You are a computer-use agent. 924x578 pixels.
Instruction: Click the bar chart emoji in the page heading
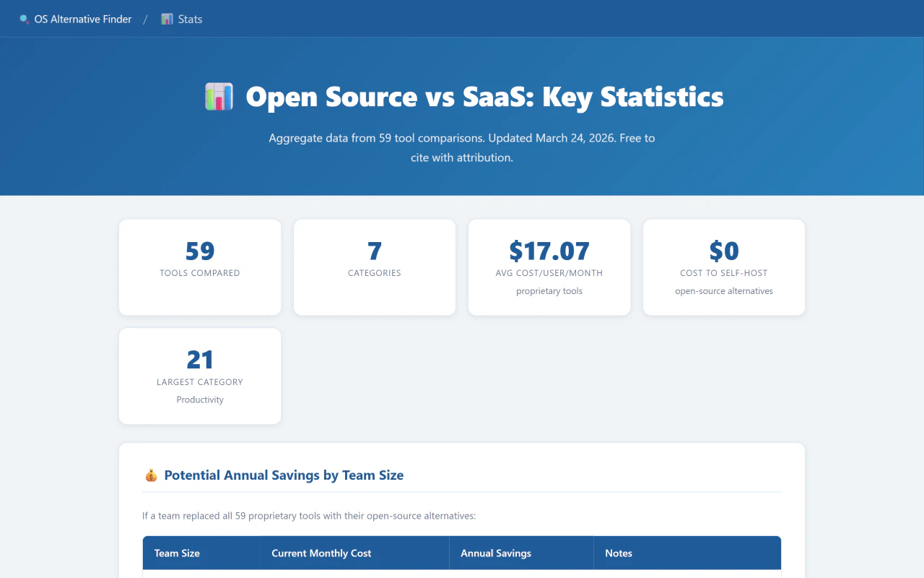point(219,97)
